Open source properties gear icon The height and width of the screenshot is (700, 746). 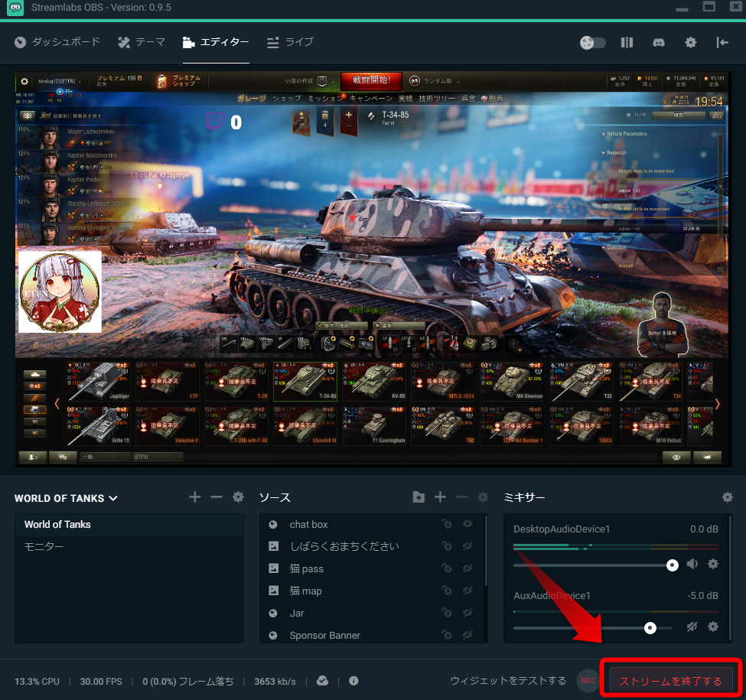pyautogui.click(x=483, y=497)
